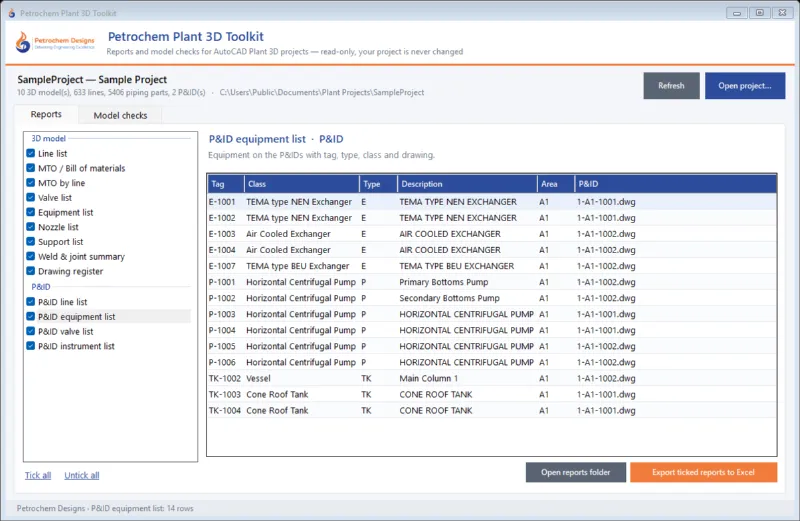
Task: Sort by the Class column header
Action: 302,184
